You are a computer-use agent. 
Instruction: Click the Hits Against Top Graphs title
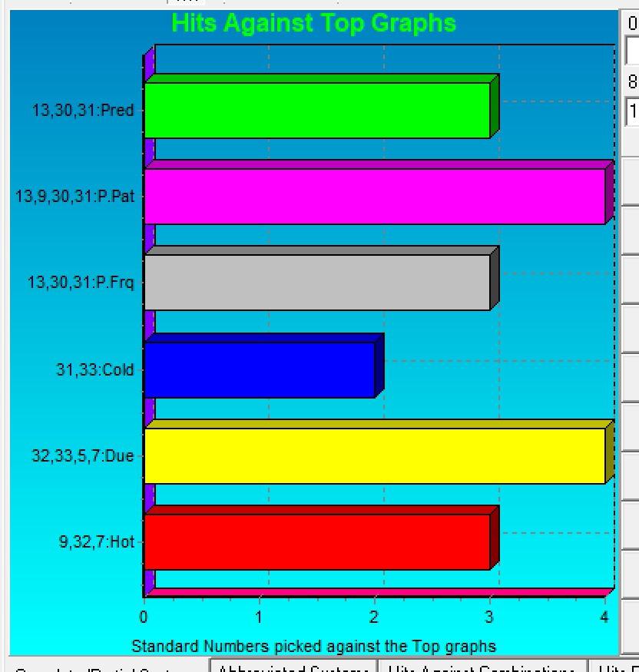[x=313, y=22]
